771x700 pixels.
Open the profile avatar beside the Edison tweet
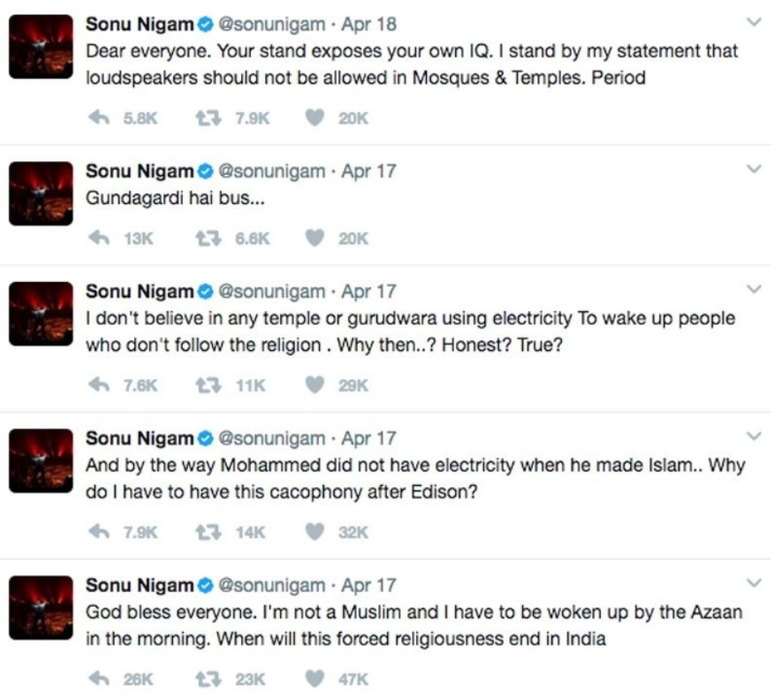[41, 461]
